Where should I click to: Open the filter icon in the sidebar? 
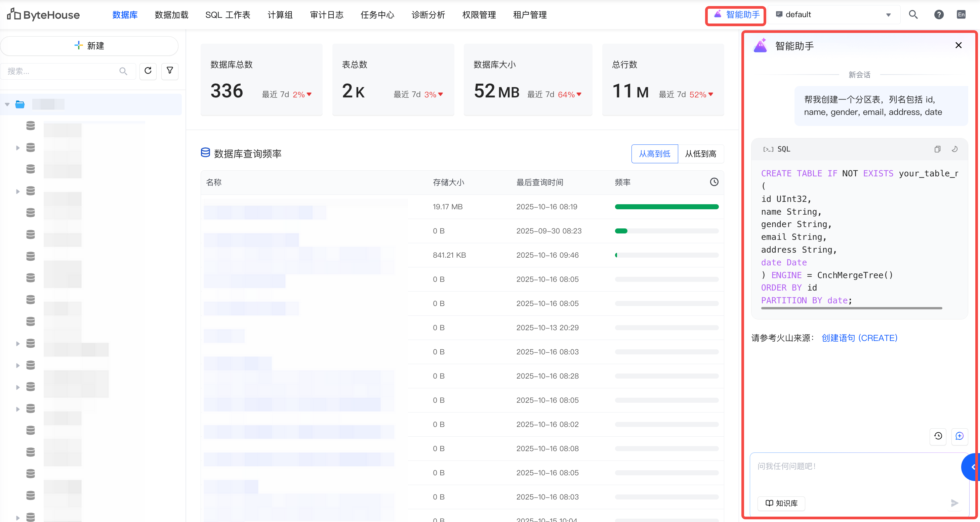tap(170, 71)
